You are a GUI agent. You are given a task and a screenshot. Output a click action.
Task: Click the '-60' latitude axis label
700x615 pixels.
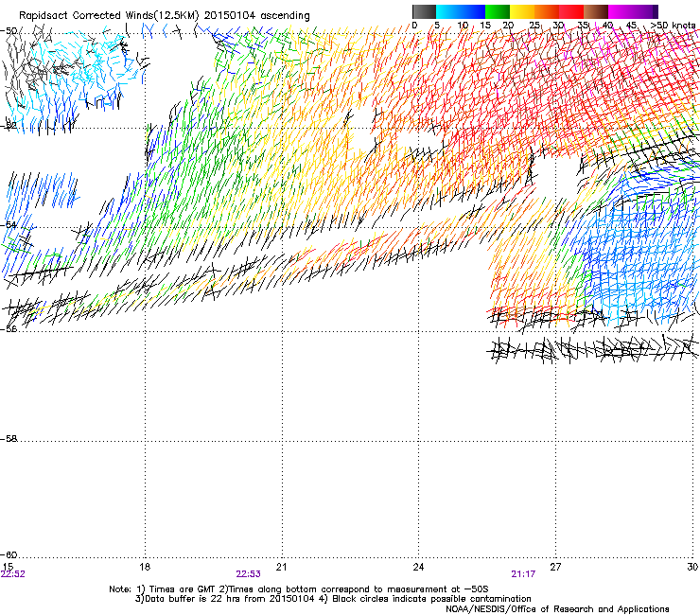pyautogui.click(x=9, y=554)
